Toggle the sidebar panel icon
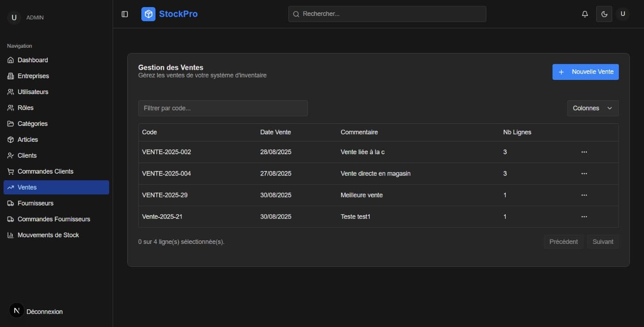Image resolution: width=644 pixels, height=327 pixels. point(125,14)
